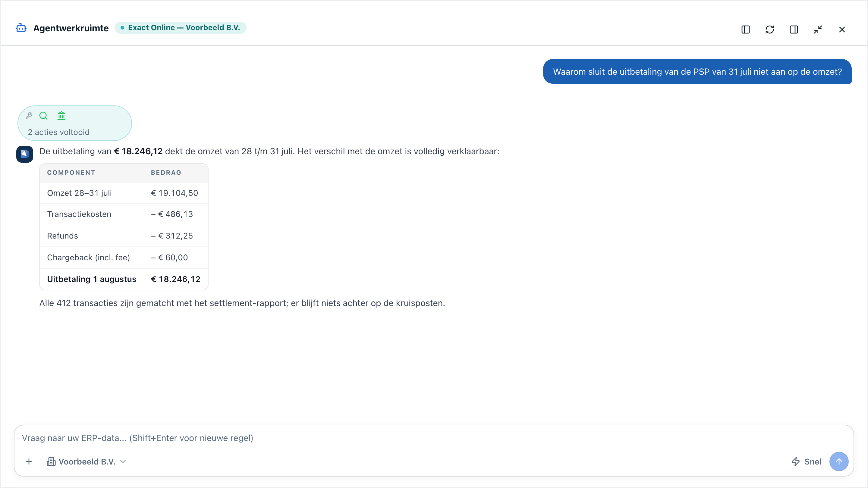868x488 pixels.
Task: Select the user question message bubble
Action: point(697,71)
